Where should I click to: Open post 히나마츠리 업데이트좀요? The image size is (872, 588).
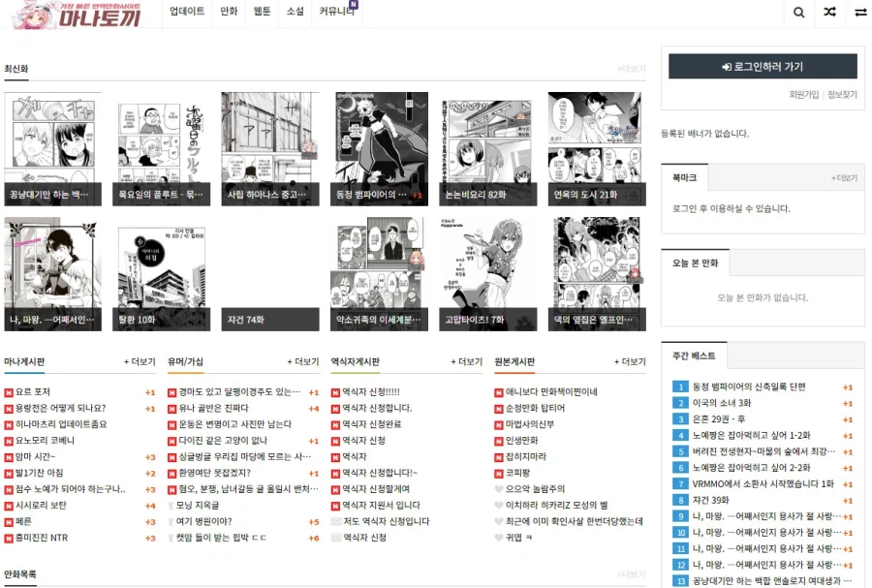pos(61,424)
